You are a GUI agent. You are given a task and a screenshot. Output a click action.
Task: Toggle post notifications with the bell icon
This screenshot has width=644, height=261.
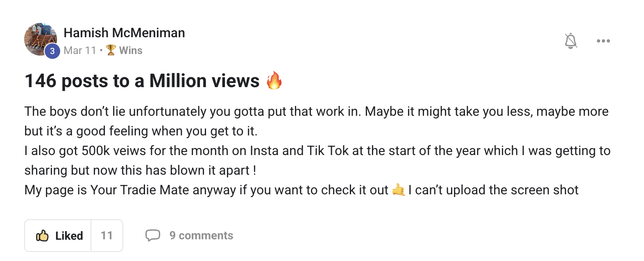click(x=571, y=41)
